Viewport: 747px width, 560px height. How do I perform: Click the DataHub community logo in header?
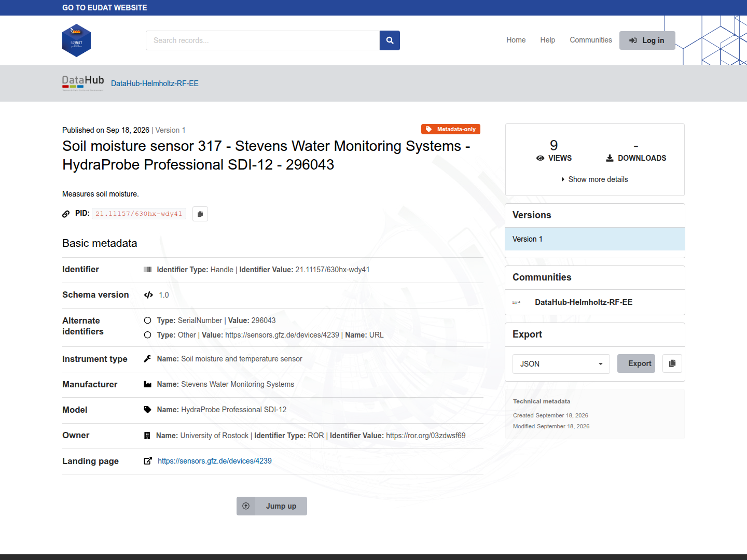(83, 83)
